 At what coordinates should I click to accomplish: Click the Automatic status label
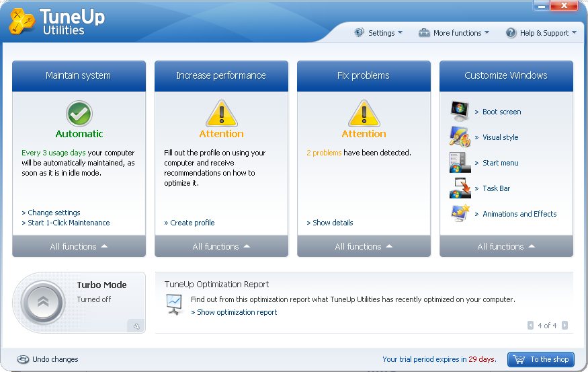(x=79, y=134)
